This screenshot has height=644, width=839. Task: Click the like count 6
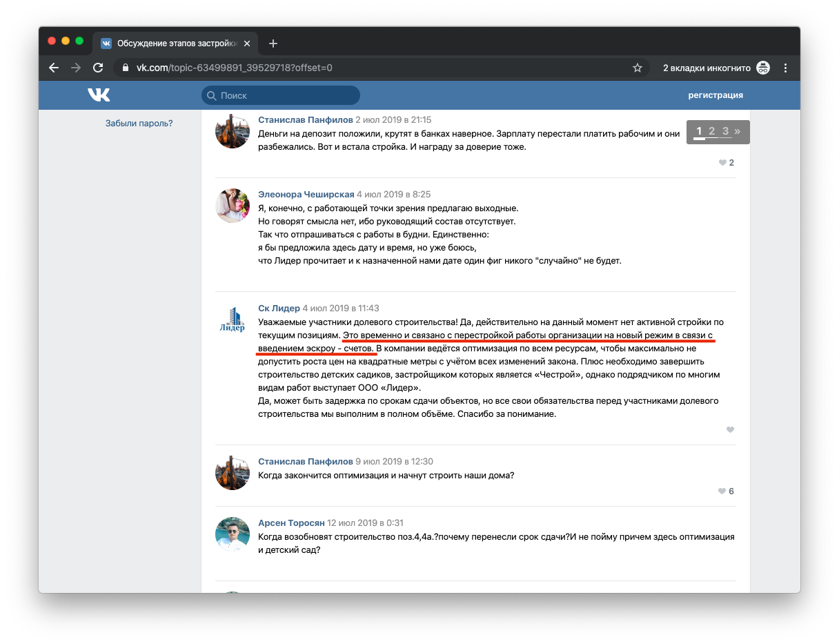[731, 491]
